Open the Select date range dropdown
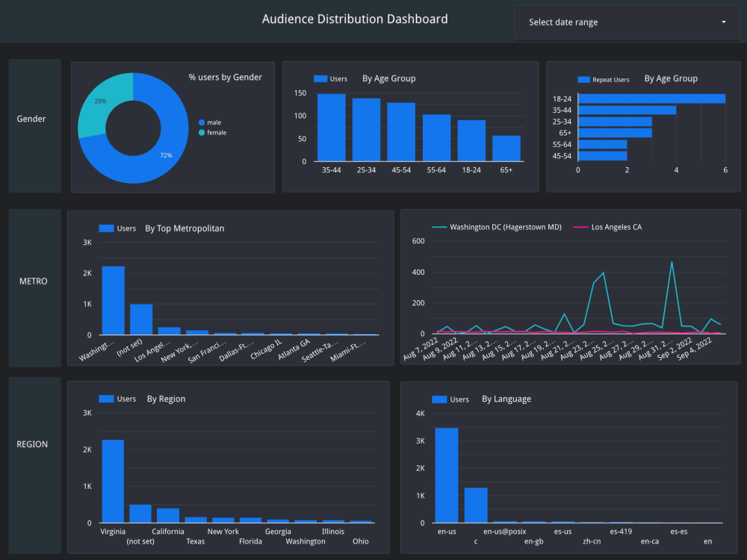 pos(626,22)
